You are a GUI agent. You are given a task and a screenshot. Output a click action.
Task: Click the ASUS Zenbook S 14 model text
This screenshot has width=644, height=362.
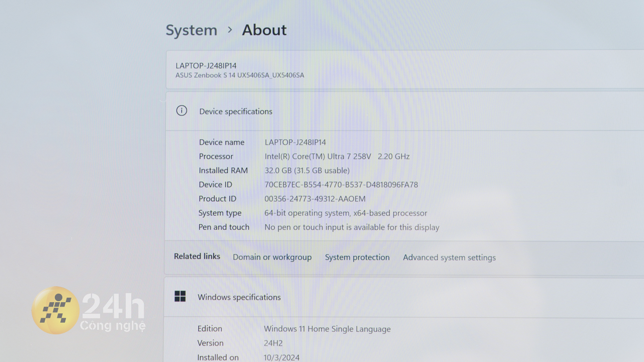[239, 75]
